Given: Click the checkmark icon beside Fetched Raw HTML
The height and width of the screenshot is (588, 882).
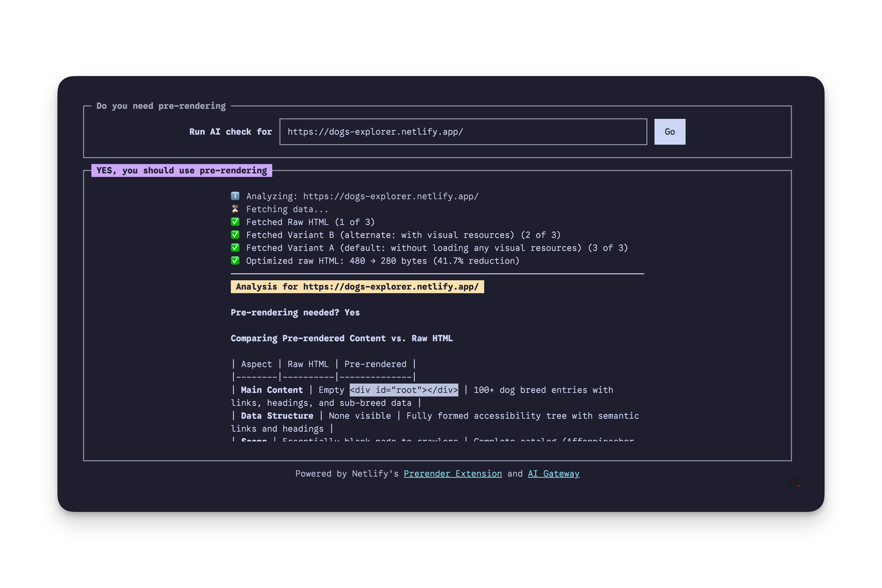Looking at the screenshot, I should click(235, 222).
